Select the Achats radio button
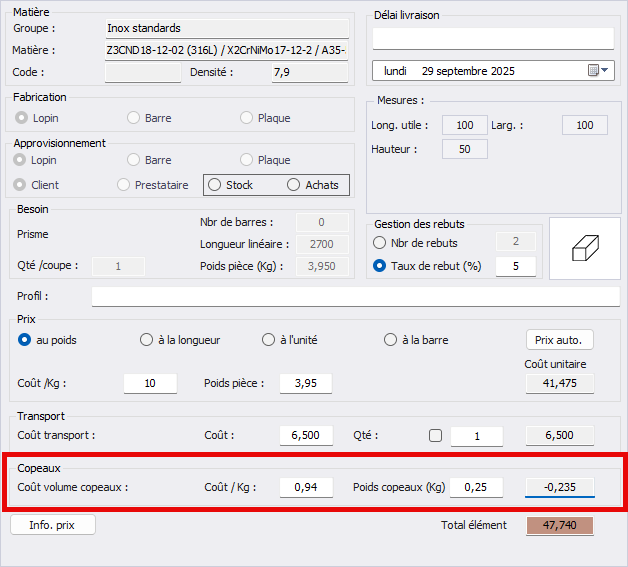Screen dimensions: 628x567 pos(293,185)
